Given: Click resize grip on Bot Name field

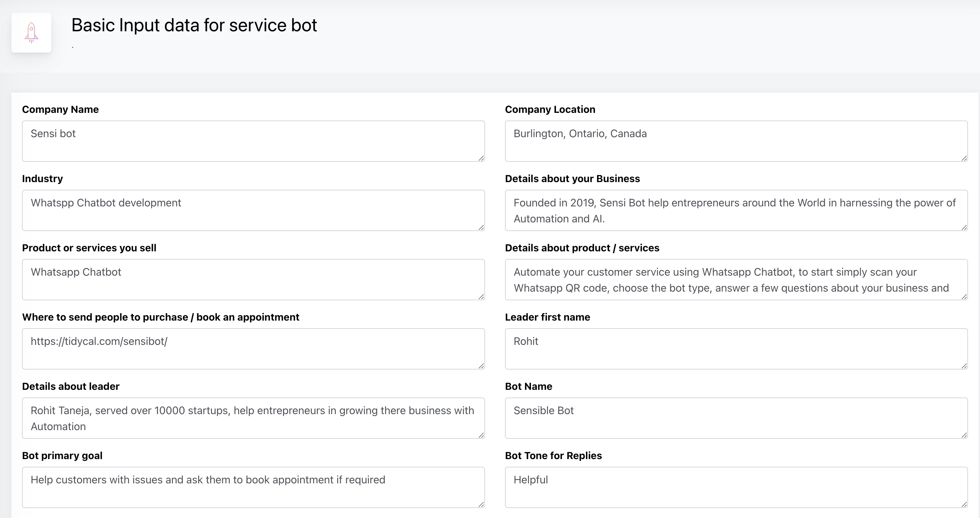Looking at the screenshot, I should click(x=964, y=435).
